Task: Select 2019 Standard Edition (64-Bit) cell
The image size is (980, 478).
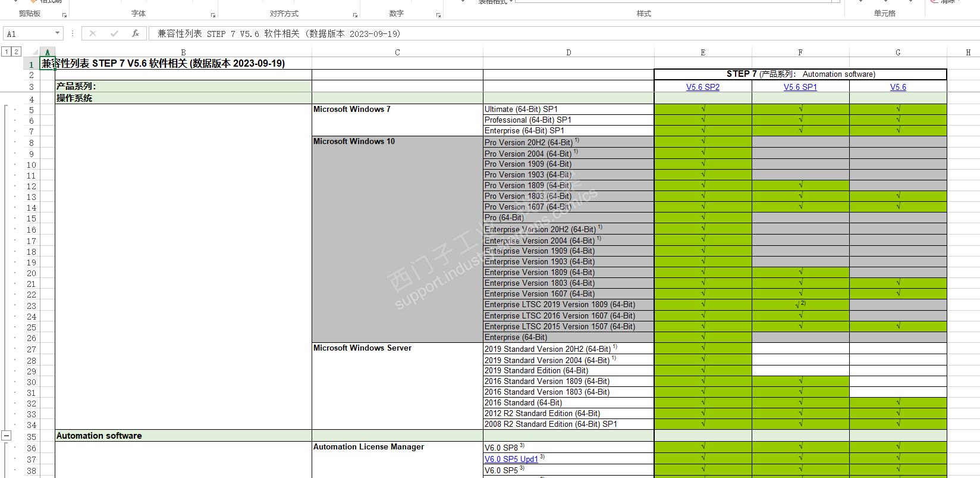Action: coord(568,370)
